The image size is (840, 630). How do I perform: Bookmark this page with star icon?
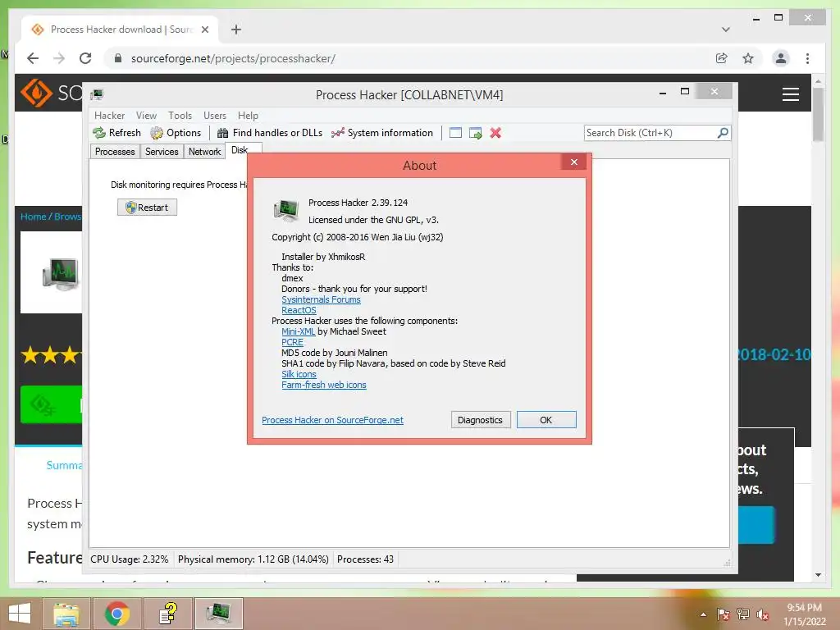748,58
